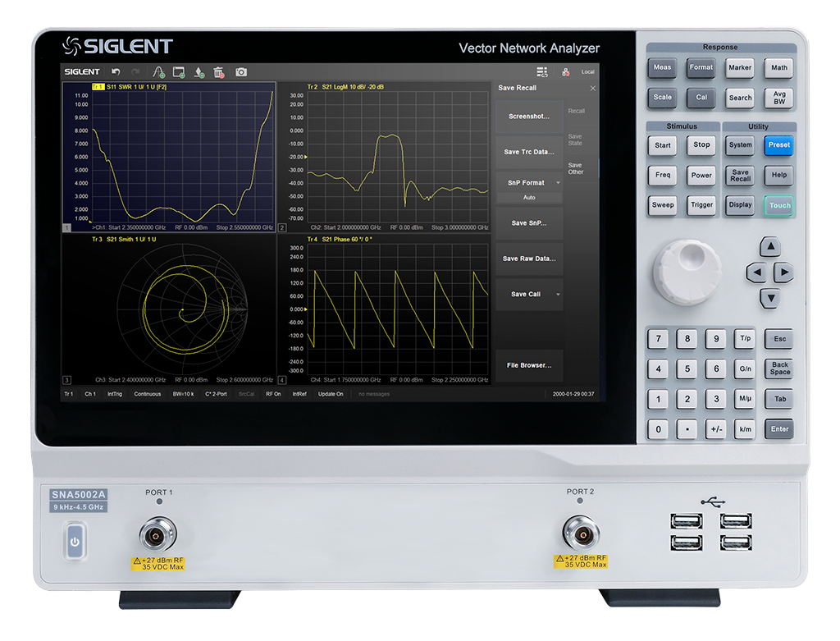Click IntRef in the status bar
The width and height of the screenshot is (840, 641).
[x=299, y=394]
